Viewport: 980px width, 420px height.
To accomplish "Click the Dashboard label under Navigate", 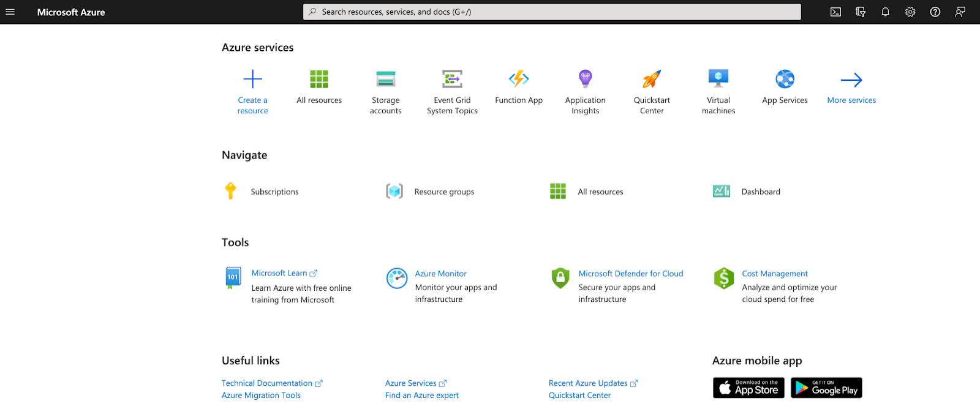I will (761, 192).
